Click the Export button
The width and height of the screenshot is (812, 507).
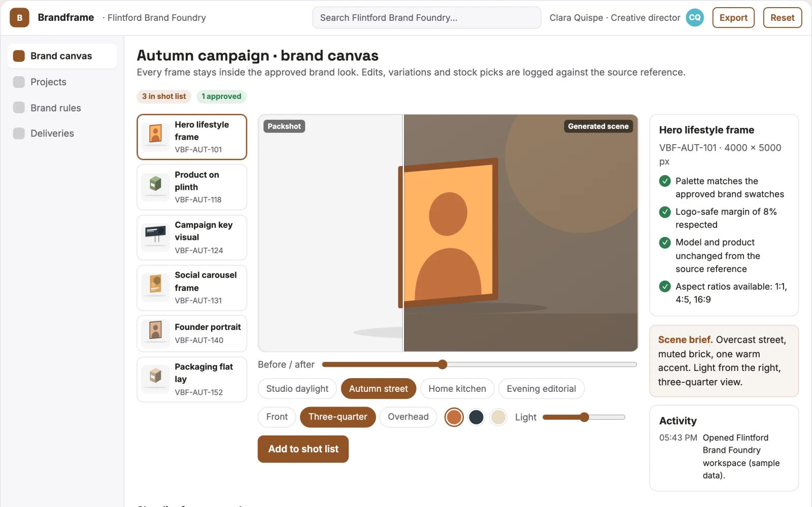733,18
